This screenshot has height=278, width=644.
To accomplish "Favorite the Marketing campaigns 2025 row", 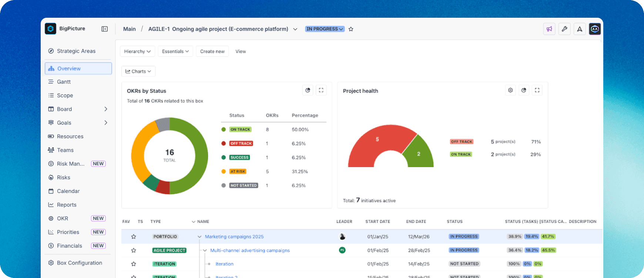I will point(134,237).
